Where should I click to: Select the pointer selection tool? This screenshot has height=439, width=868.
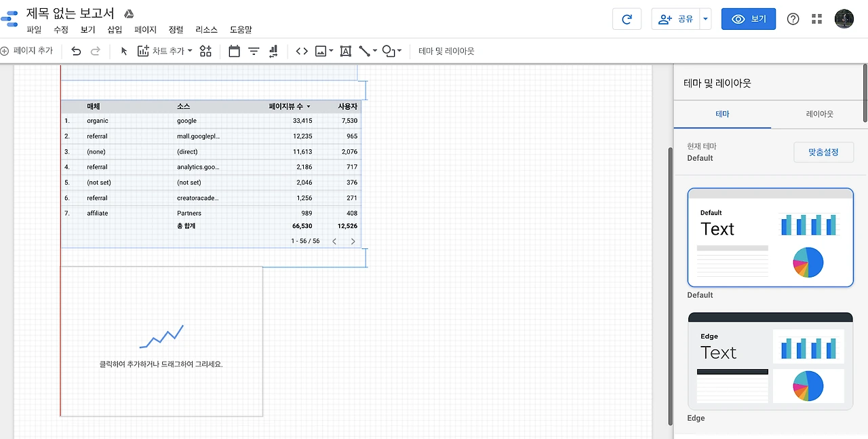[124, 51]
